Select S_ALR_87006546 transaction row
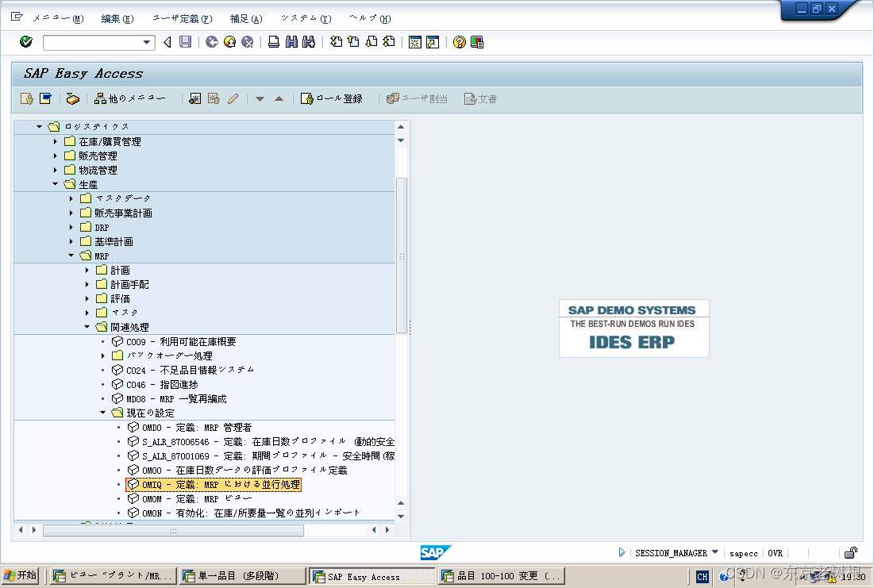Image resolution: width=874 pixels, height=588 pixels. coord(261,441)
